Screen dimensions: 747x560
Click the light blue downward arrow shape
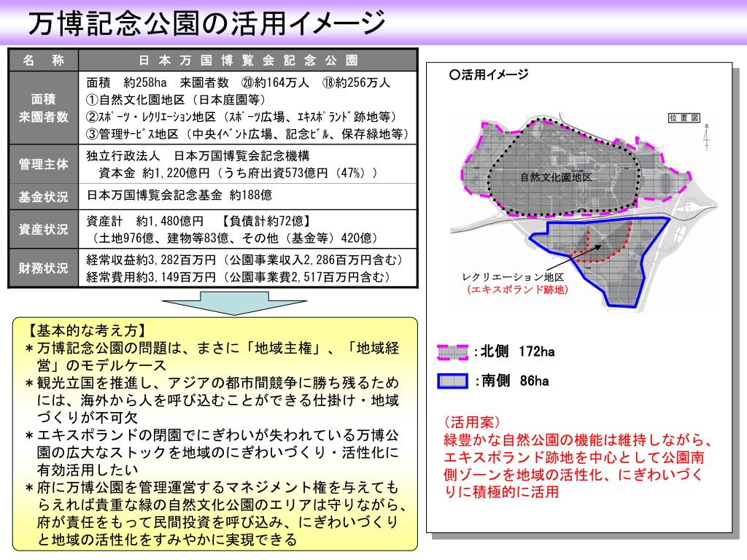point(234,303)
